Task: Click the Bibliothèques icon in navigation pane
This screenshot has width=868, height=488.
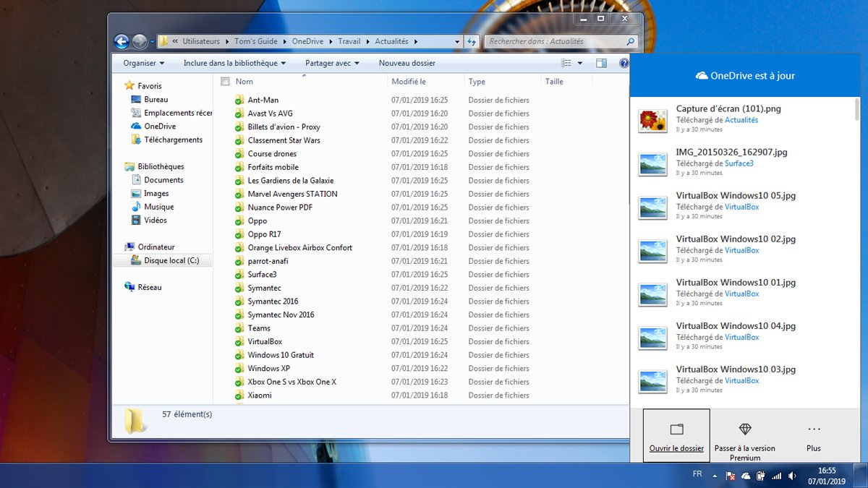Action: (x=129, y=166)
